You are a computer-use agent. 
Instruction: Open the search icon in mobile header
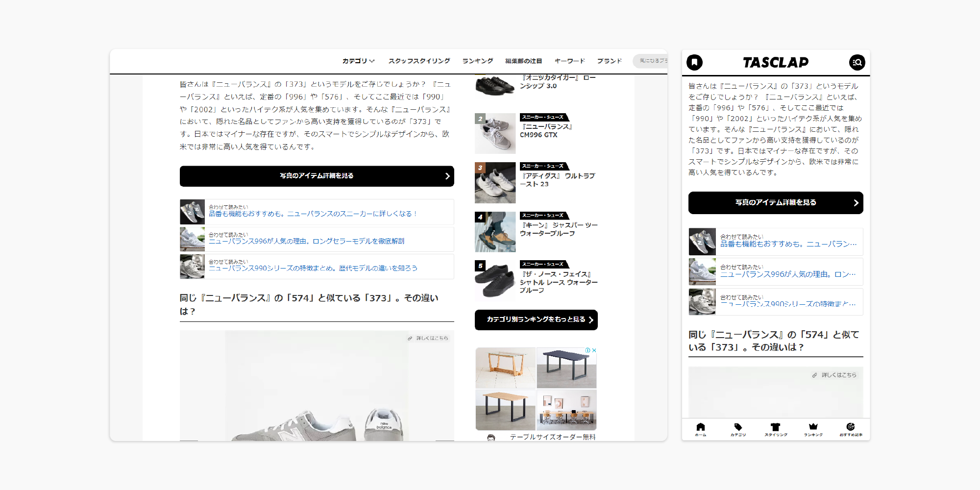pos(857,62)
